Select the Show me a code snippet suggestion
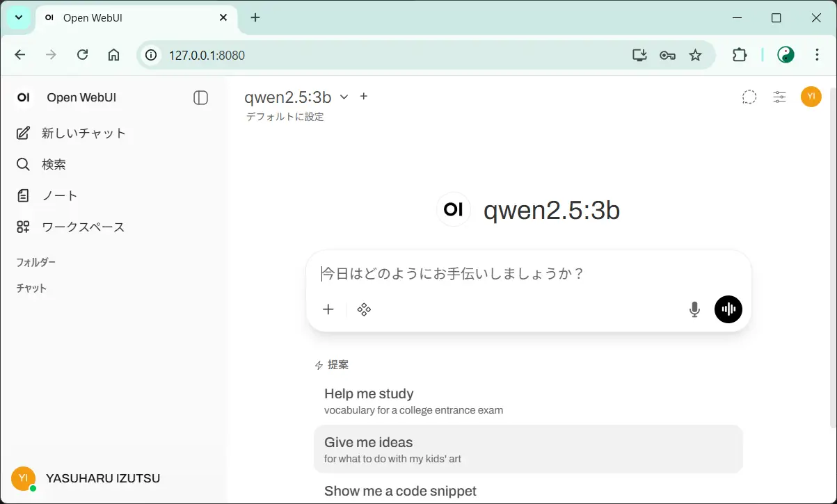 point(529,491)
